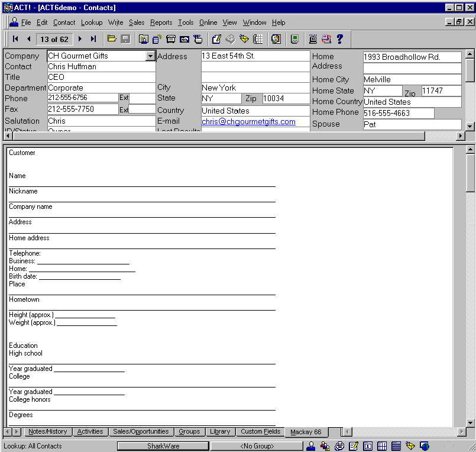This screenshot has width=476, height=452.
Task: Click the grayed printer icon in toolbar
Action: (230, 39)
